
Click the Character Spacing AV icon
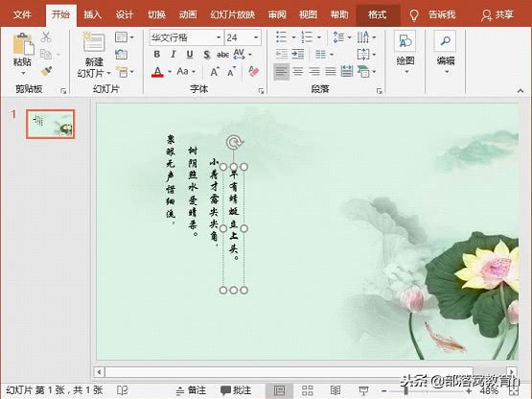click(239, 54)
